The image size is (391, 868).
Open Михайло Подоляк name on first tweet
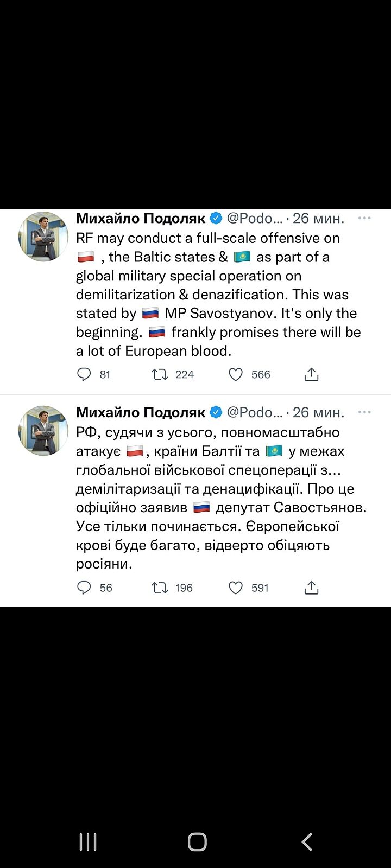click(x=141, y=218)
